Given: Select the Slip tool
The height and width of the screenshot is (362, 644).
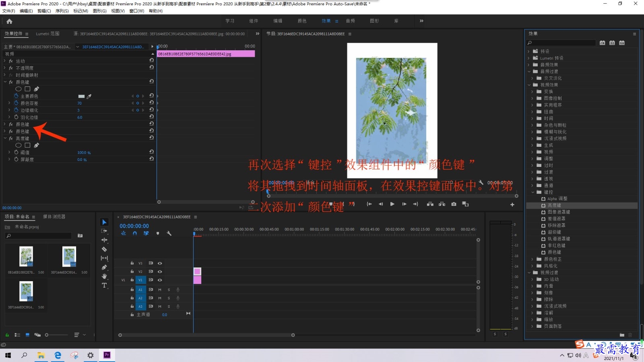Looking at the screenshot, I should pyautogui.click(x=104, y=258).
